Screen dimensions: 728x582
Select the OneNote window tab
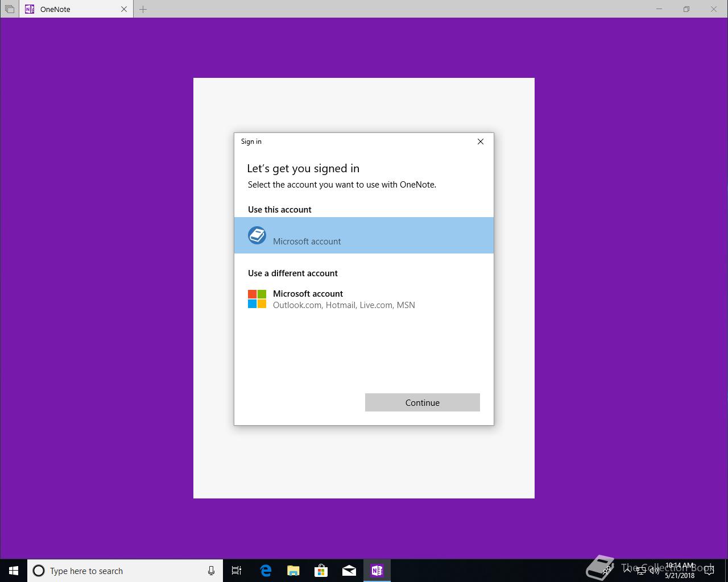pos(76,9)
